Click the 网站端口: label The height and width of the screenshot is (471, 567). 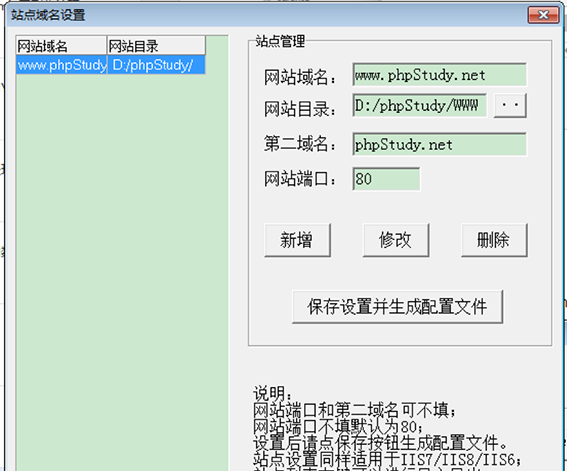point(300,179)
